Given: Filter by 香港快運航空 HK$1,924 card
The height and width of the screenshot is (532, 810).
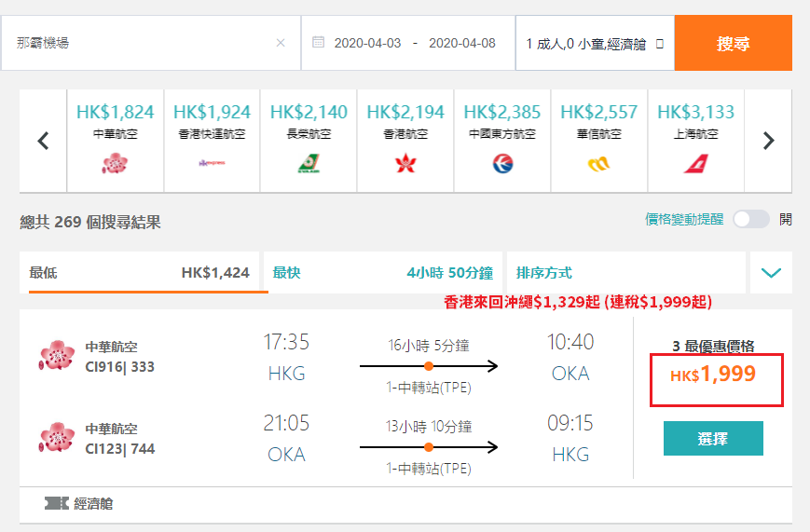Looking at the screenshot, I should click(x=212, y=141).
